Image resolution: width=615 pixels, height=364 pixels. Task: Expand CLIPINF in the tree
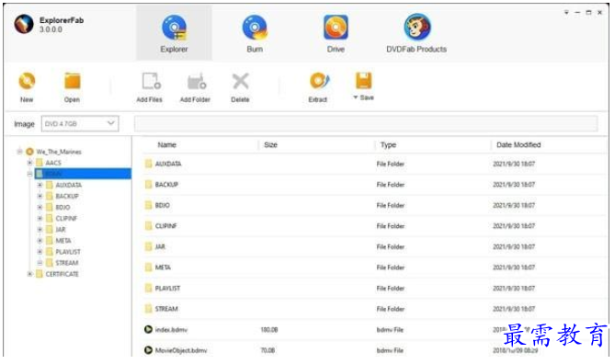tap(40, 218)
